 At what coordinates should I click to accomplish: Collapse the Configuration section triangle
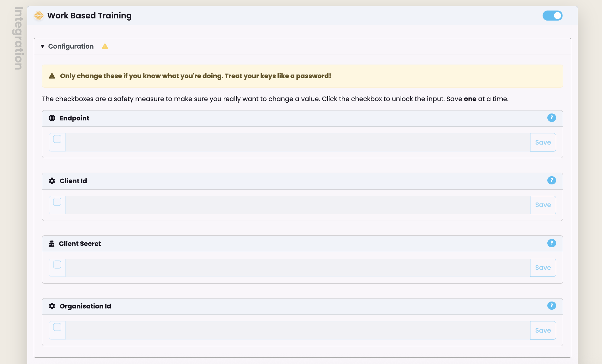(x=43, y=46)
